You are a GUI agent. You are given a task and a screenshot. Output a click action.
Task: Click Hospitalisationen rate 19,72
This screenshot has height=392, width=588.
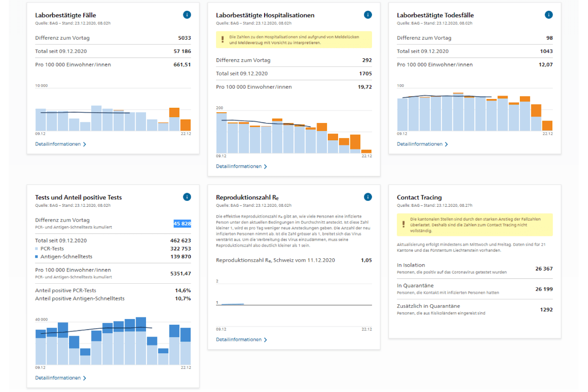coord(365,87)
